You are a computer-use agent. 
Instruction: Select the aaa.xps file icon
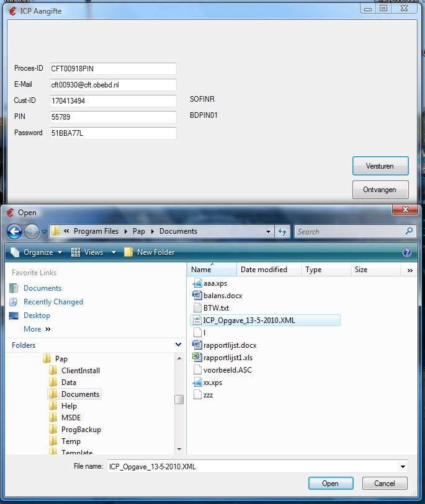tap(197, 283)
